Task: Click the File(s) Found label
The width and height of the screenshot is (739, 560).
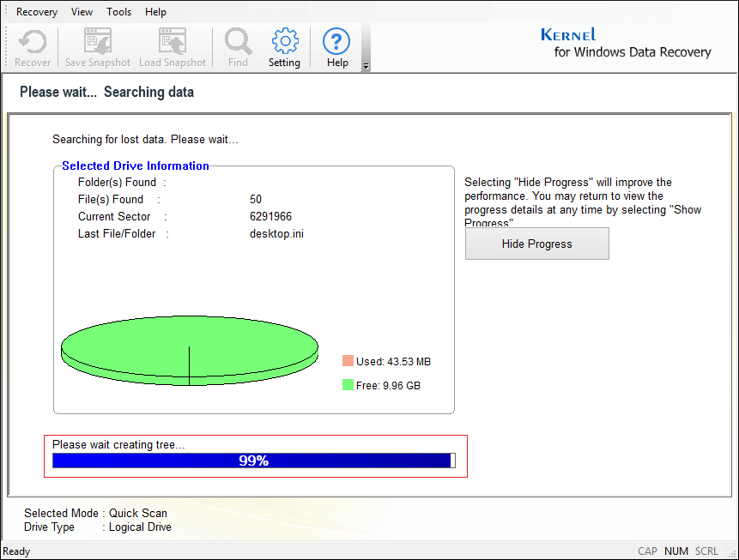Action: [111, 199]
